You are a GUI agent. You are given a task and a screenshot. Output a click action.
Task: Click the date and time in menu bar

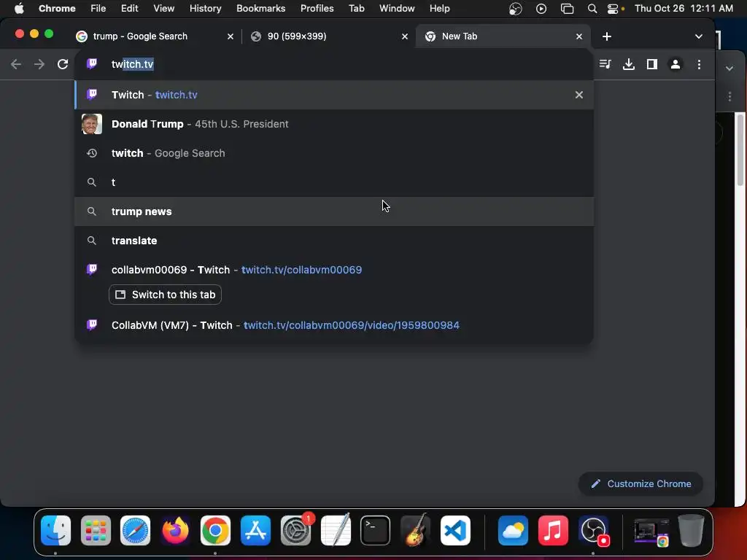tap(684, 9)
